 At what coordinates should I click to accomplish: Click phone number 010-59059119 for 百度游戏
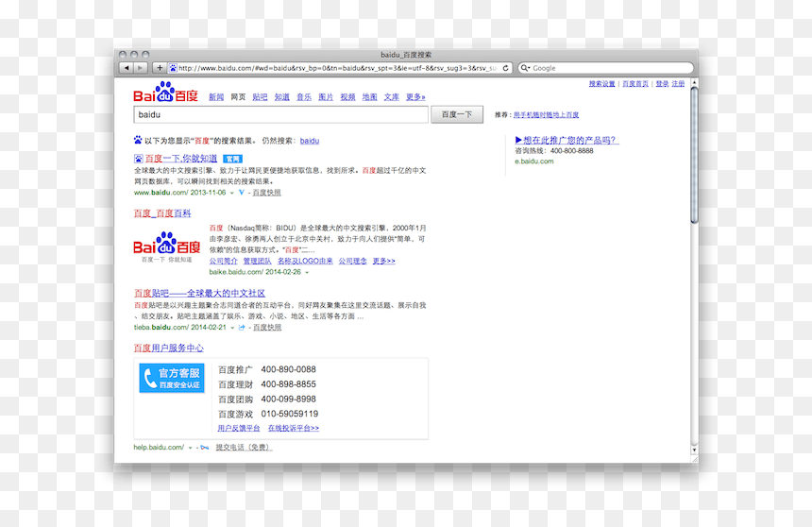(290, 414)
